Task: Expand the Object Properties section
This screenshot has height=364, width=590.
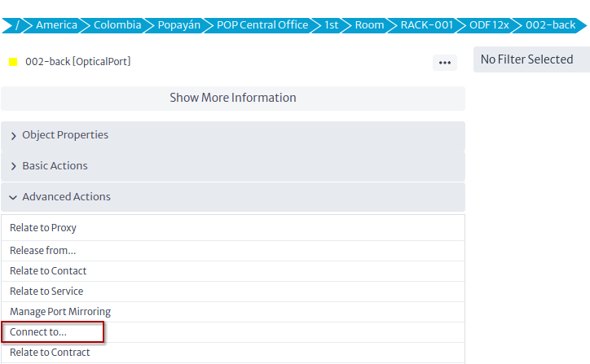Action: tap(233, 135)
